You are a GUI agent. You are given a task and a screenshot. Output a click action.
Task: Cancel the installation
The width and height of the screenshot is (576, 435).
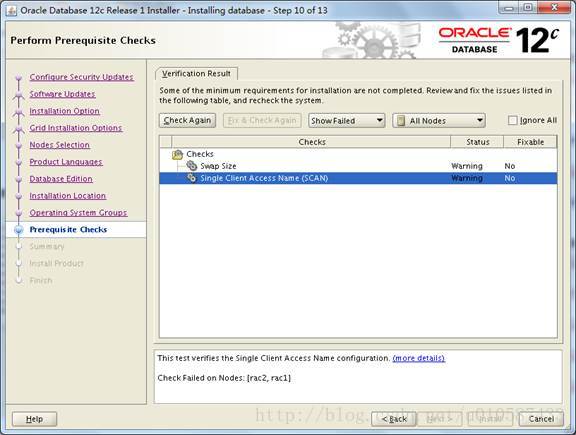541,419
